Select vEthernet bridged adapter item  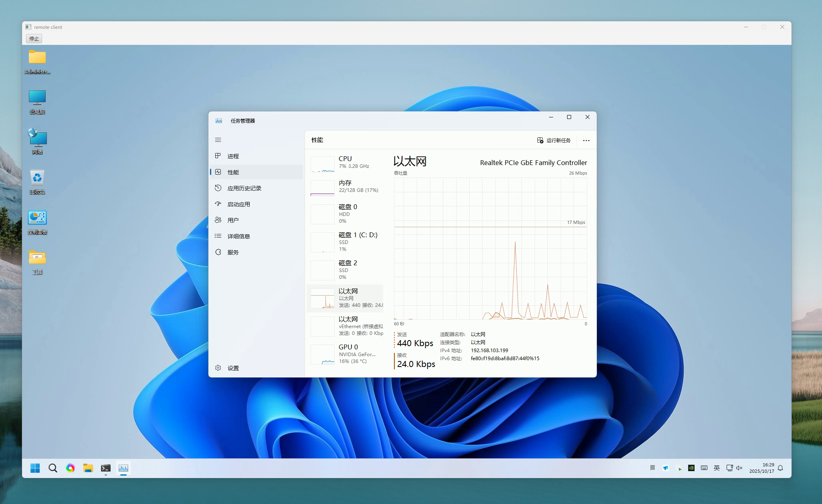point(345,326)
